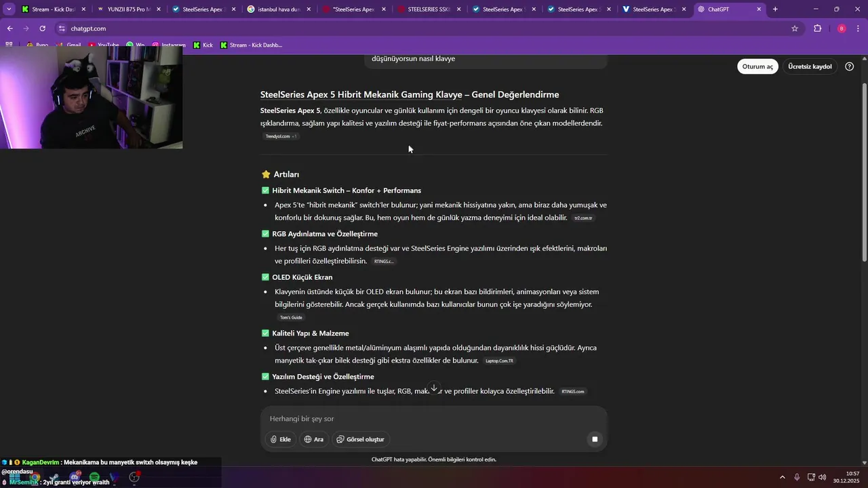Open the browser extensions menu

[x=817, y=28]
